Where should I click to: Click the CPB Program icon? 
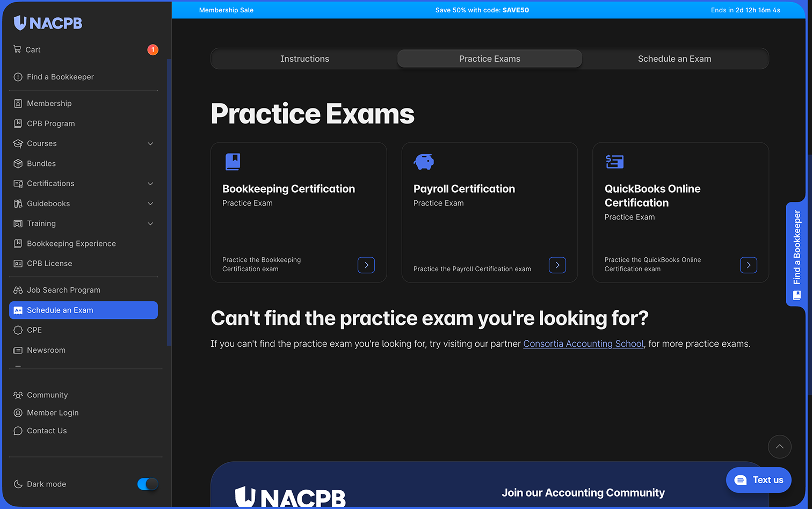click(x=18, y=123)
